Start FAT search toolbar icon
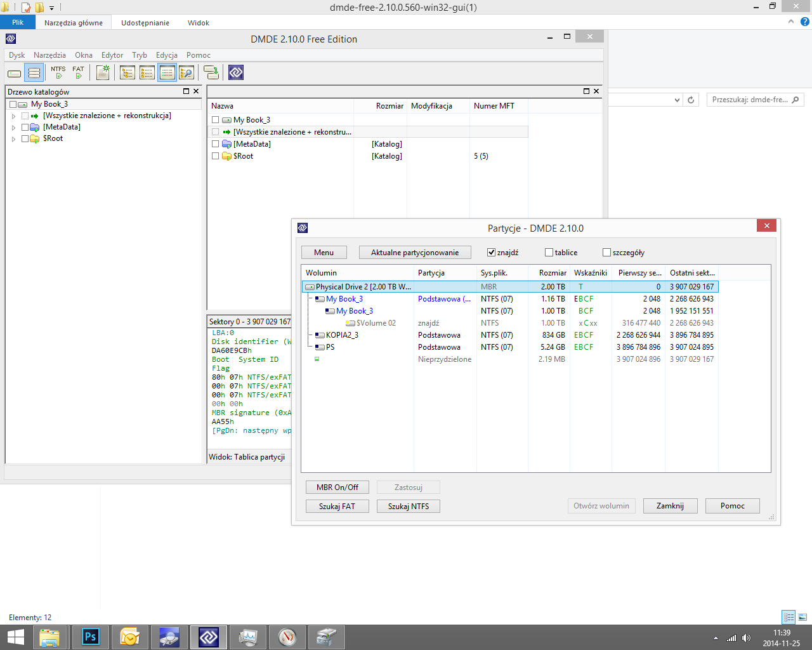The height and width of the screenshot is (650, 812). tap(78, 73)
